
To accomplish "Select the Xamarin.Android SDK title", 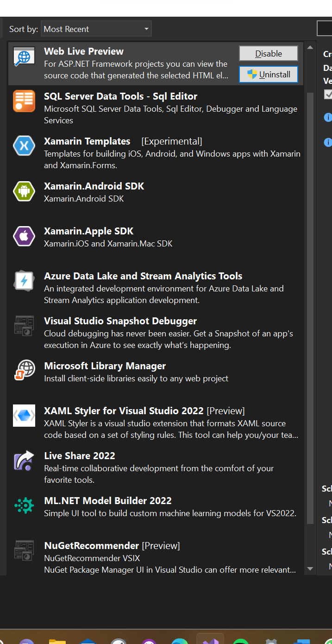I will tap(94, 186).
